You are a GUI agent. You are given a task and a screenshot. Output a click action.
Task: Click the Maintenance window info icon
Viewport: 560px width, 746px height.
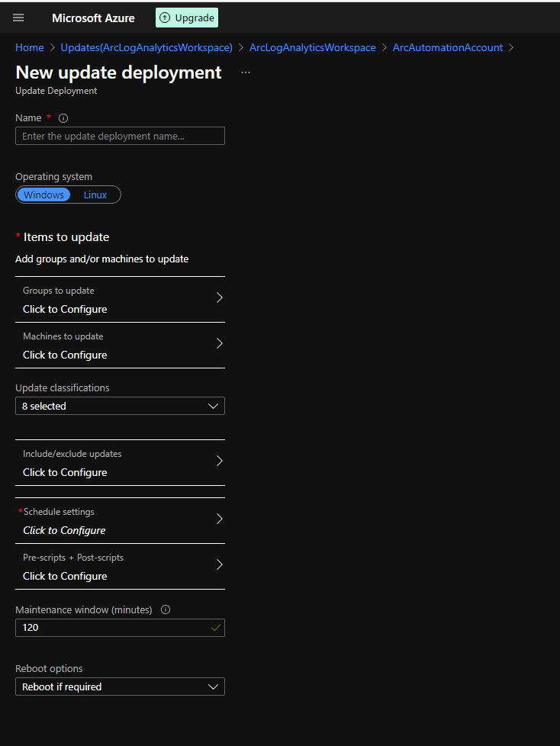pyautogui.click(x=166, y=609)
